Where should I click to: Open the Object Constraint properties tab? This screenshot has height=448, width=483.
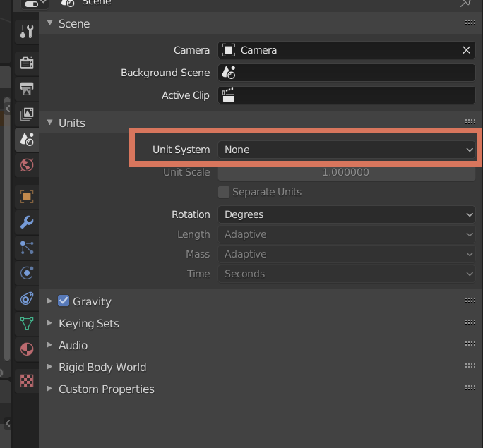27,298
